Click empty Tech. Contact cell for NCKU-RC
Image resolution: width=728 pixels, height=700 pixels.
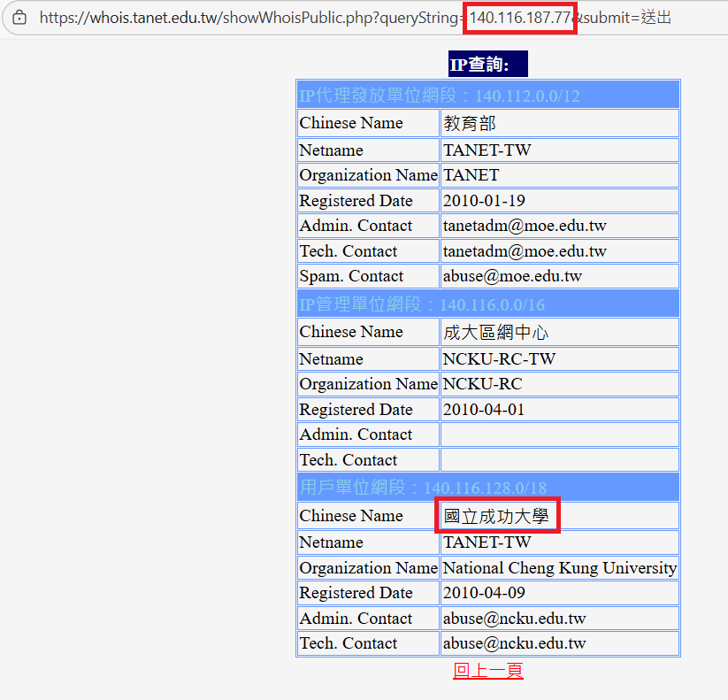click(x=559, y=460)
